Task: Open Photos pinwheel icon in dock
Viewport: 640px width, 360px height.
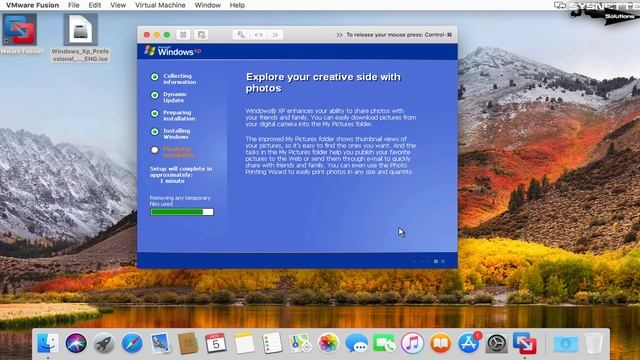Action: pyautogui.click(x=328, y=343)
